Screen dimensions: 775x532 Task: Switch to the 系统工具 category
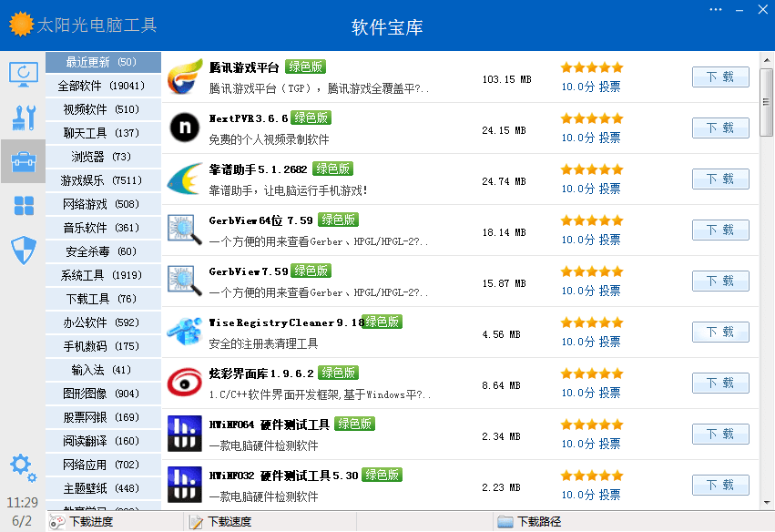103,275
